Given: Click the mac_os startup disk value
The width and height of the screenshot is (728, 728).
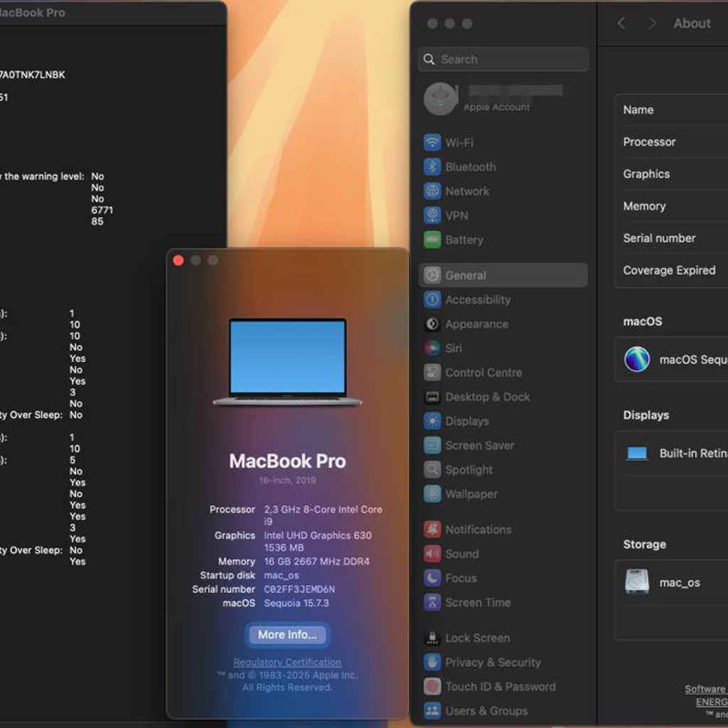Looking at the screenshot, I should point(282,575).
